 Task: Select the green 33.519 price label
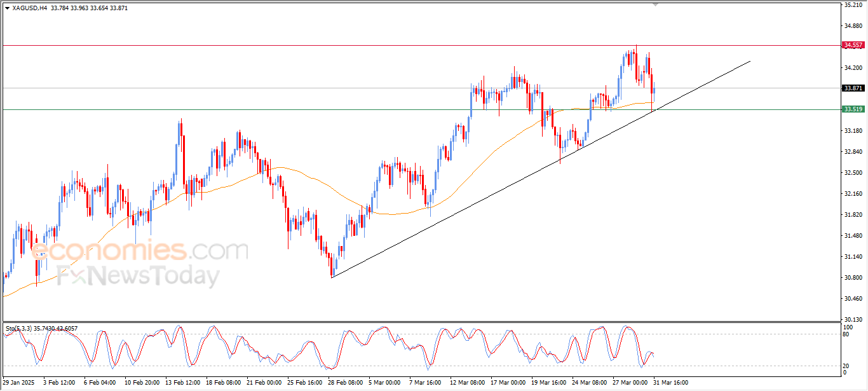coord(853,109)
